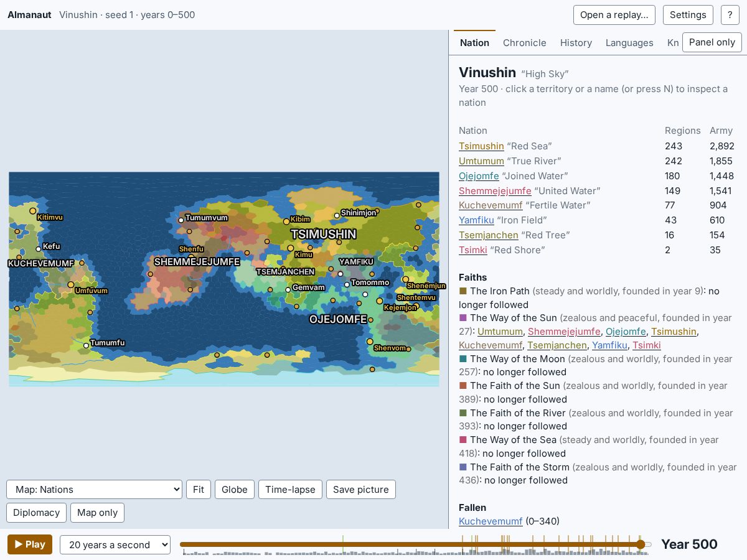Open Ojejomfe in the nation table

(x=479, y=176)
